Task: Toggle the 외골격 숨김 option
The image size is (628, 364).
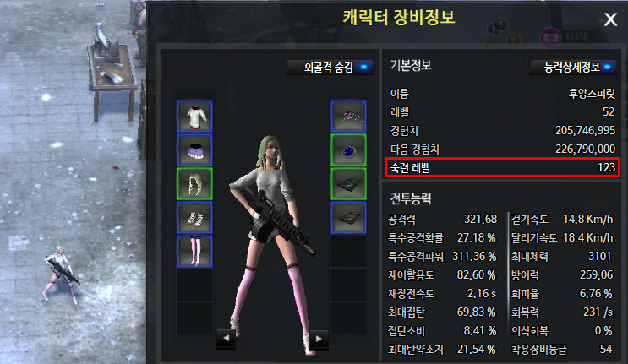Action: coord(330,68)
